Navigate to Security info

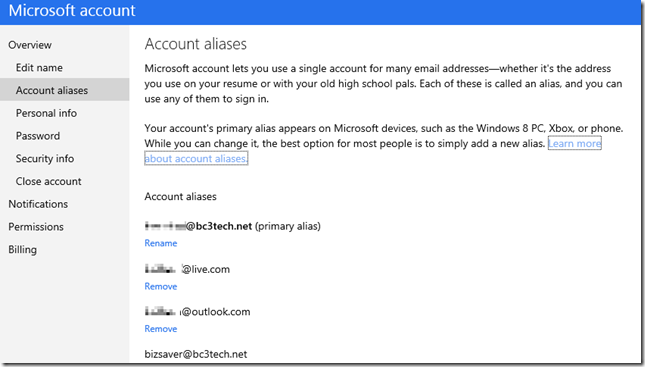click(45, 158)
